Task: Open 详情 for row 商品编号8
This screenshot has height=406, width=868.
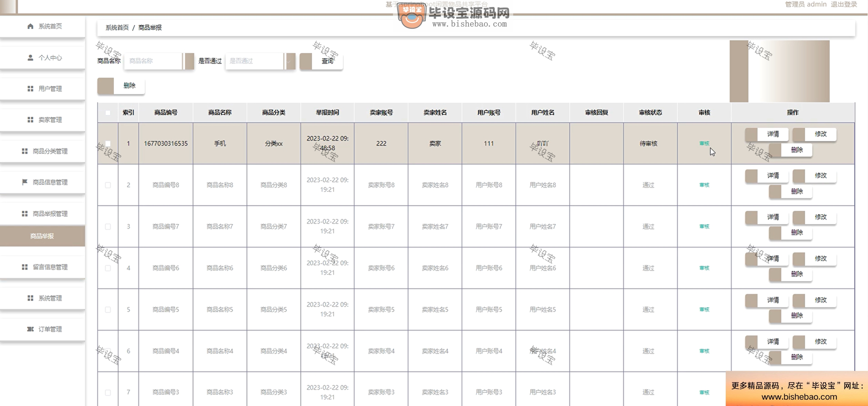Action: pos(767,176)
